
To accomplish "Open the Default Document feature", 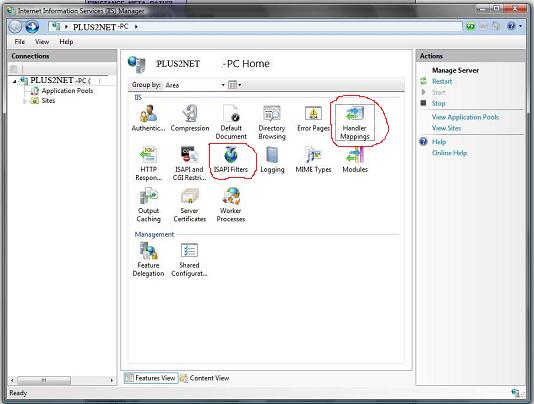I will (x=231, y=122).
